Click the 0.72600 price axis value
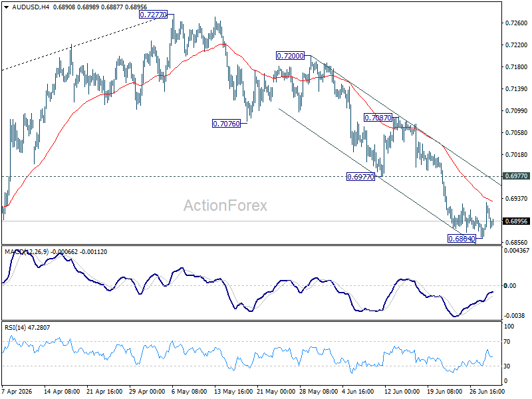 tap(517, 23)
